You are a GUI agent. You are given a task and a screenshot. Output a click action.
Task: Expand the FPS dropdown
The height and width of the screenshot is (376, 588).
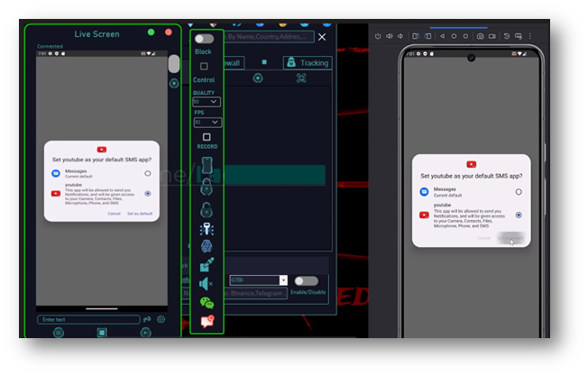click(x=207, y=123)
